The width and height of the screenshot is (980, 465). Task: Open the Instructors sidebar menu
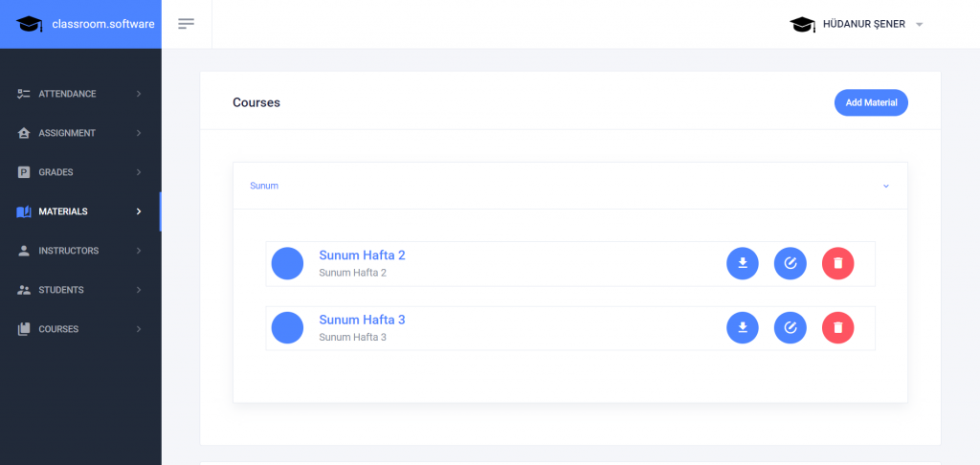pos(68,251)
